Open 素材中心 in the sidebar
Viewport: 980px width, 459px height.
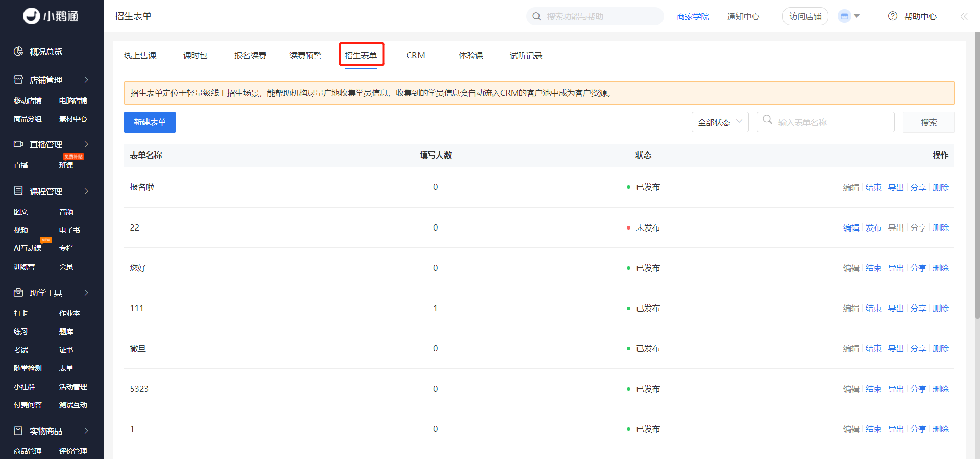(x=73, y=119)
